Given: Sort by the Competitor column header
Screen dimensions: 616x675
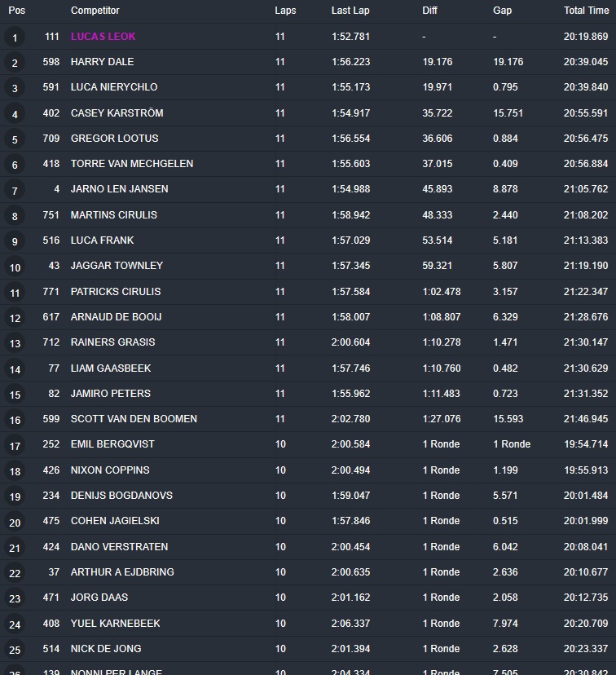Looking at the screenshot, I should (x=95, y=11).
